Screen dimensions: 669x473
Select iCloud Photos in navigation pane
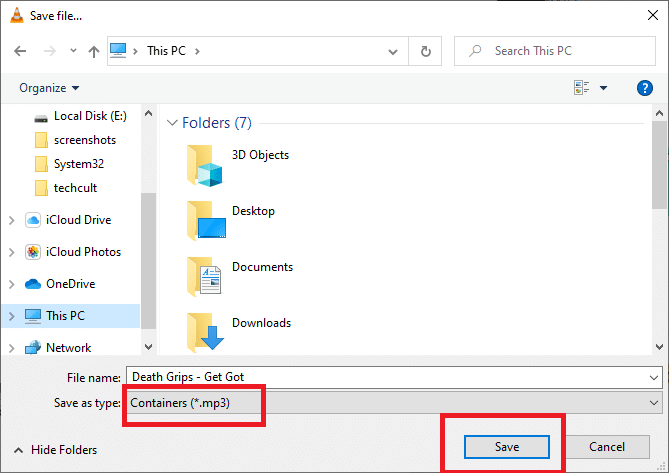[x=84, y=252]
